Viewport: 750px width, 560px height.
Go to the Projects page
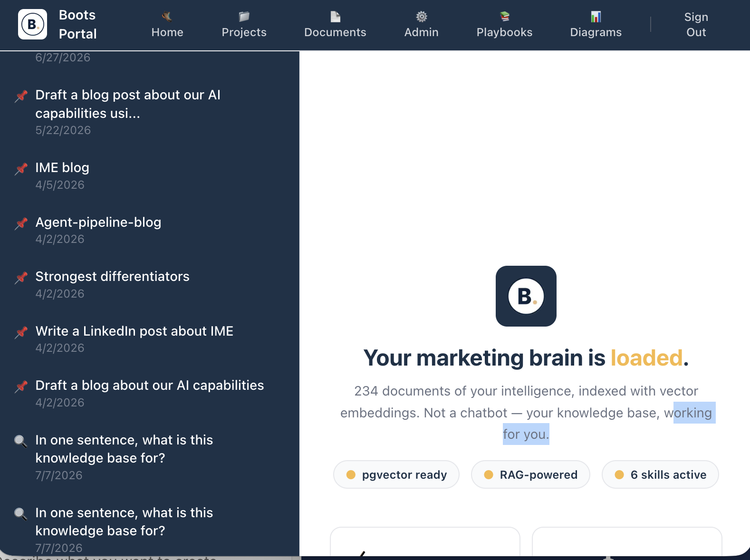coord(244,24)
